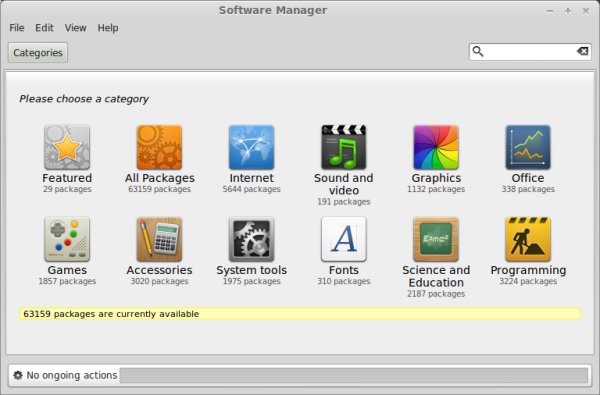Click the Please choose a category heading

[84, 99]
